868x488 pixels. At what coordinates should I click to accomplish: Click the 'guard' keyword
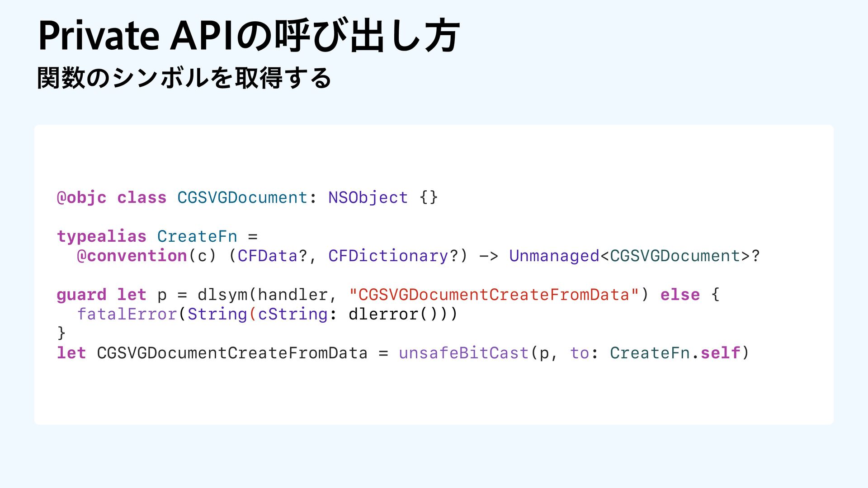click(x=81, y=295)
